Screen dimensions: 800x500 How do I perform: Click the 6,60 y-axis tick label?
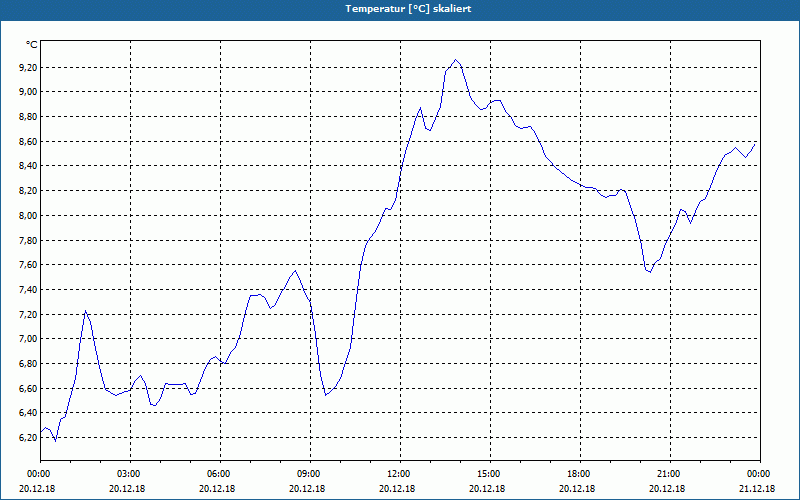29,388
